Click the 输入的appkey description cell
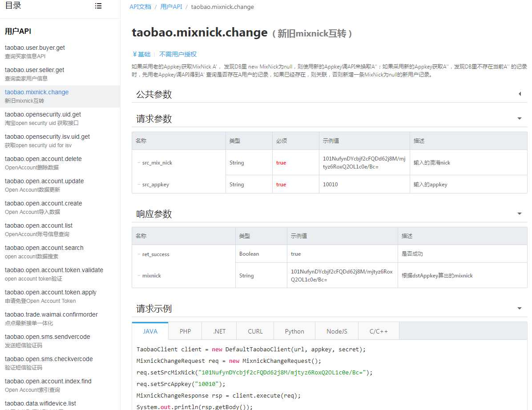This screenshot has height=410, width=532. click(x=468, y=185)
